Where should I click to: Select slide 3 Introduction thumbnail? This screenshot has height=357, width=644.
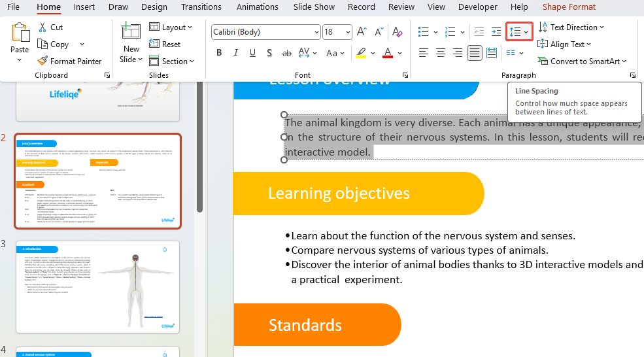click(97, 287)
